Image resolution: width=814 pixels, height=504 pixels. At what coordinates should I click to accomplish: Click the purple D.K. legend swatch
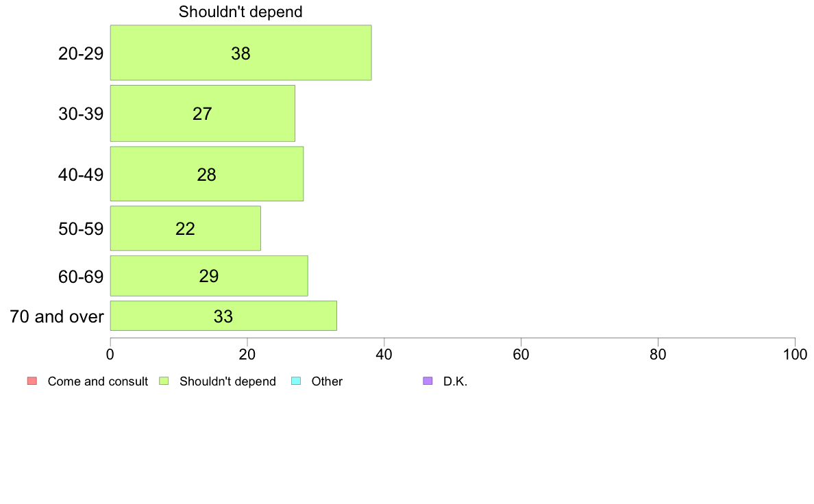[428, 381]
